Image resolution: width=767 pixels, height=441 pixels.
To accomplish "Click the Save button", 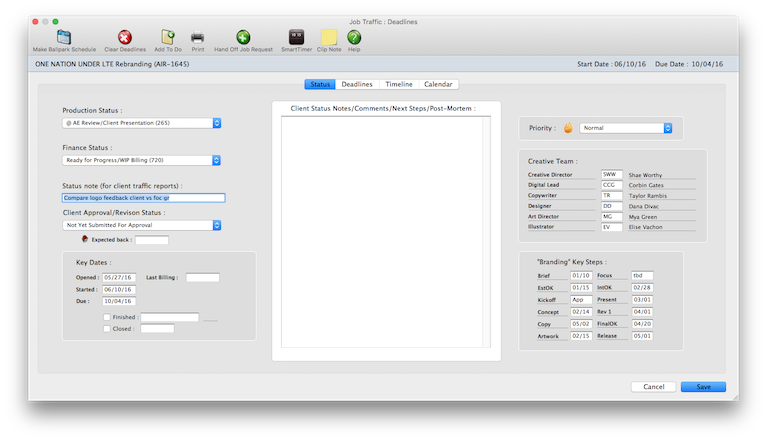I will point(703,386).
